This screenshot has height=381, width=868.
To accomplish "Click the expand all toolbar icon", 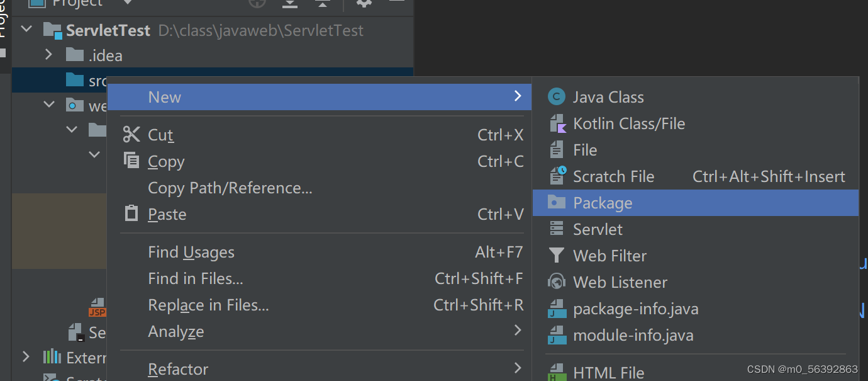I will tap(289, 3).
